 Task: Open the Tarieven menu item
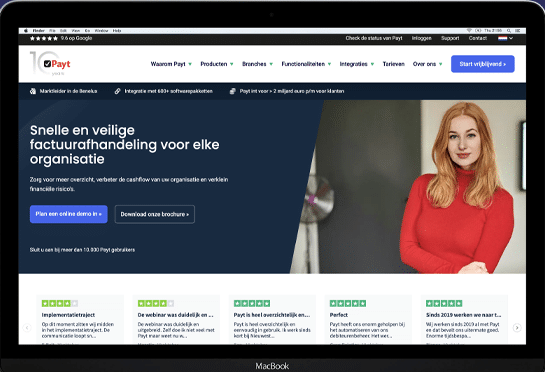point(393,64)
